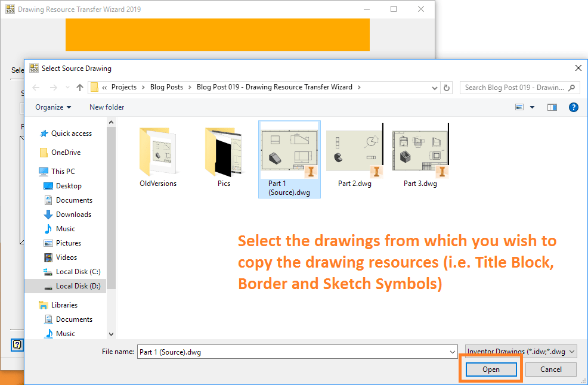This screenshot has width=588, height=385.
Task: Select the Pics folder
Action: 224,157
